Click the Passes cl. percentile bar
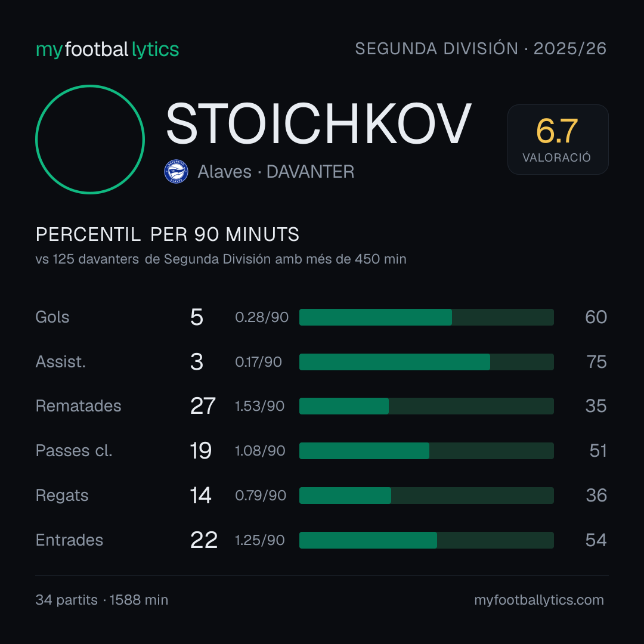644x644 pixels. tap(426, 451)
